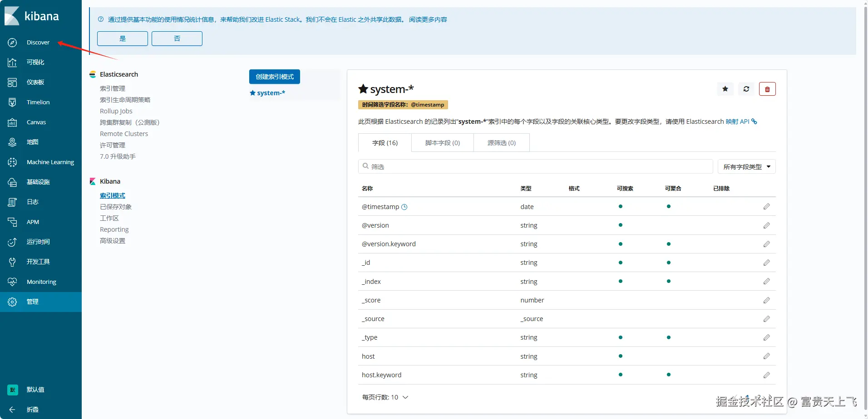This screenshot has height=419, width=868.
Task: Edit the _index field
Action: point(767,281)
